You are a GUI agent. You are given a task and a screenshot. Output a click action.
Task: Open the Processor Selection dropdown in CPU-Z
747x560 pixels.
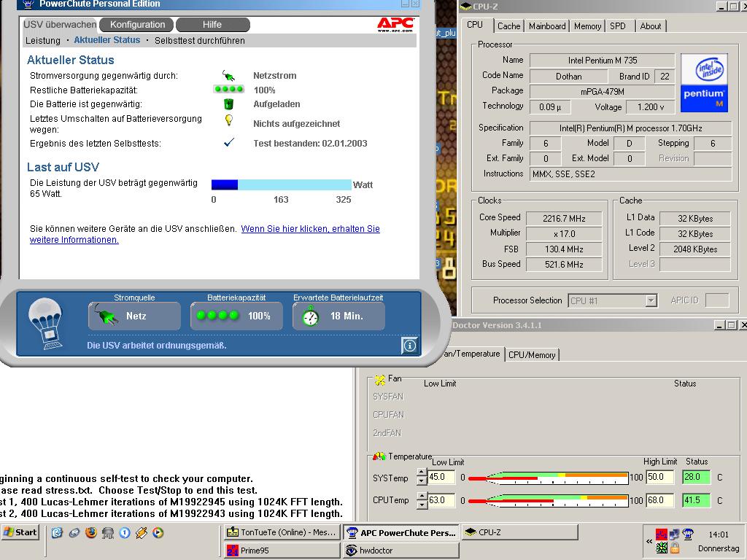[651, 300]
